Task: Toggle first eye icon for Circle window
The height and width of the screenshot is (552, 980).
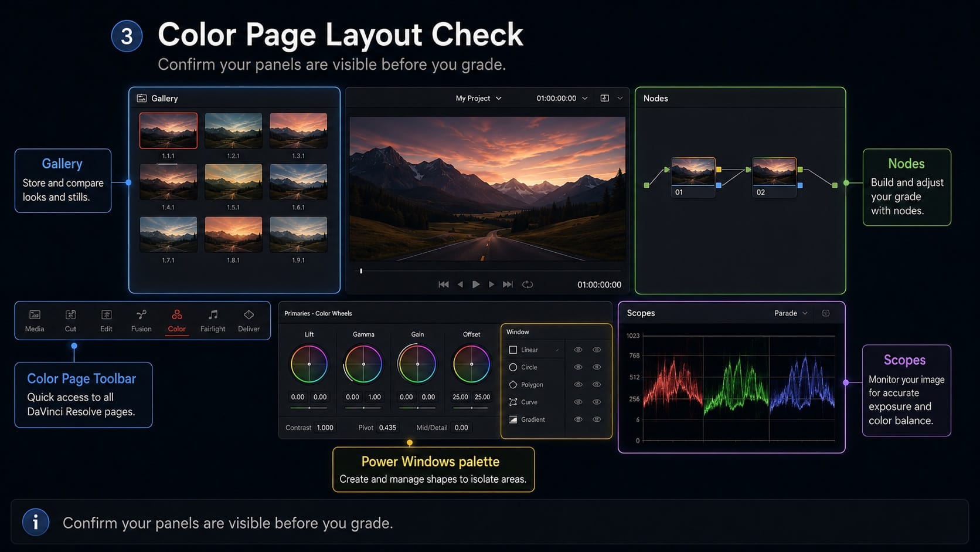Action: tap(578, 367)
